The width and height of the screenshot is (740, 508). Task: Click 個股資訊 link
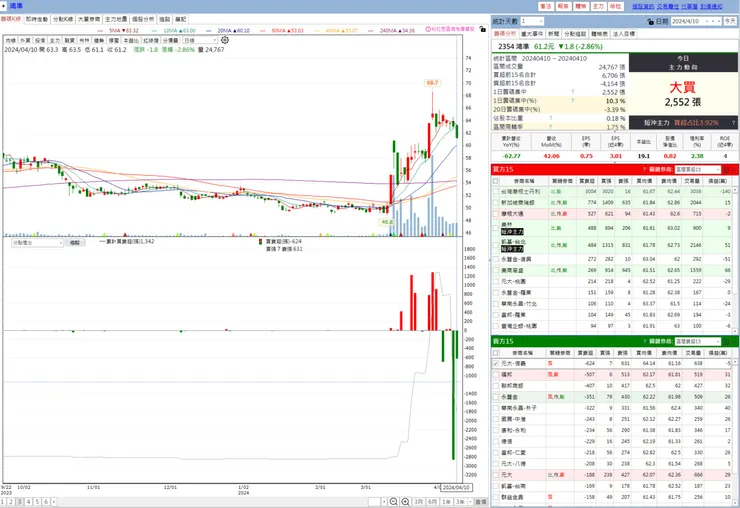643,6
